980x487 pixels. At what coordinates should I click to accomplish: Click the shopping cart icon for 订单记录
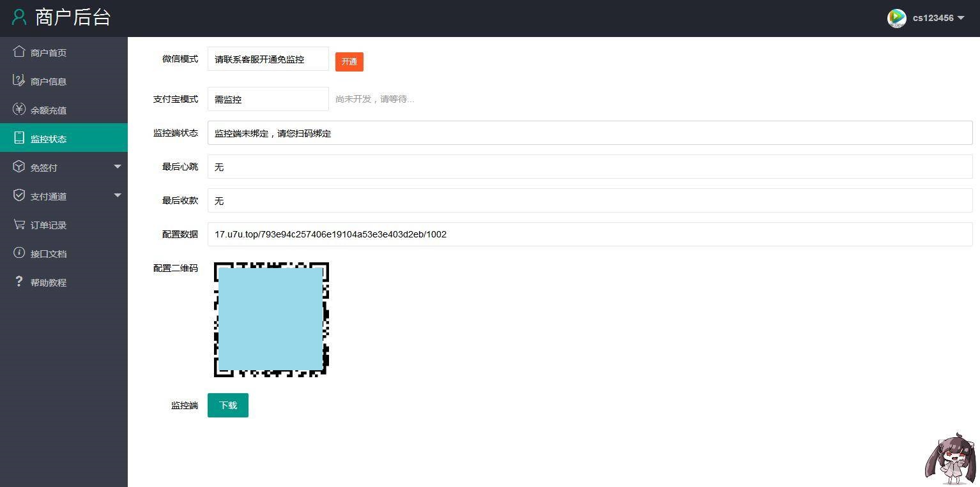click(19, 224)
